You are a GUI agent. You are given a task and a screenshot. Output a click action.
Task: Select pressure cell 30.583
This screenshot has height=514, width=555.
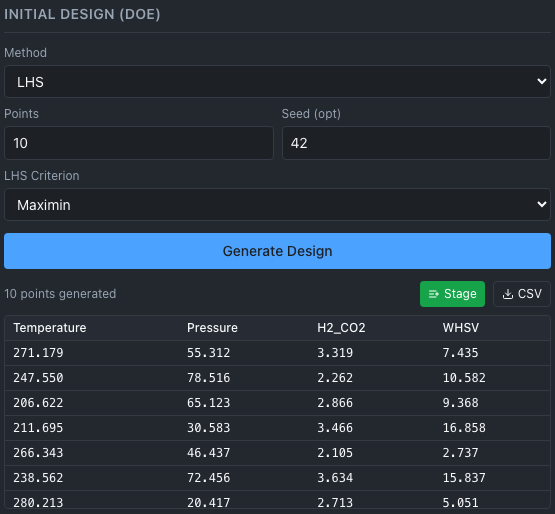(x=208, y=428)
